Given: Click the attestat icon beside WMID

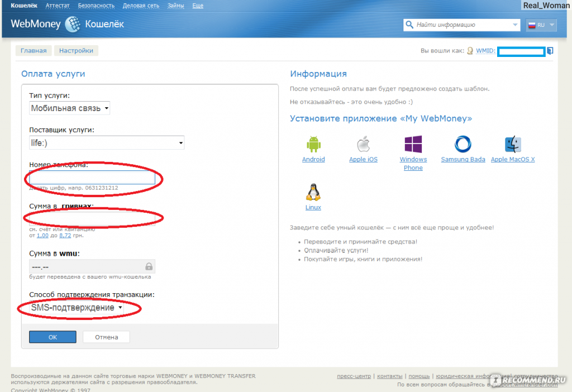Looking at the screenshot, I should click(x=470, y=51).
